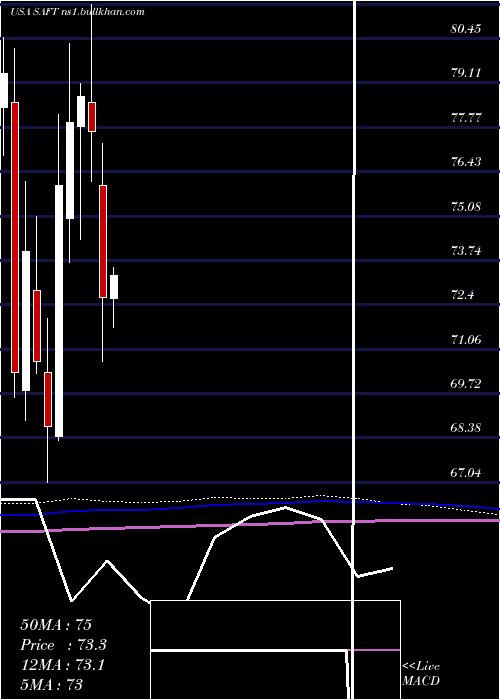Click the USA SAFT ns1.bullkhan.com title
This screenshot has width=500, height=700.
(x=78, y=12)
